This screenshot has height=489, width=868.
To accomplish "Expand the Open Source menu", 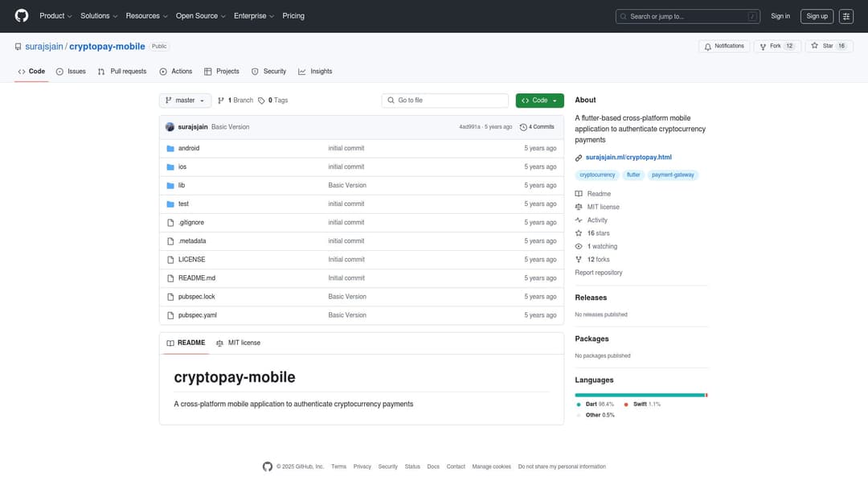I will click(x=200, y=16).
